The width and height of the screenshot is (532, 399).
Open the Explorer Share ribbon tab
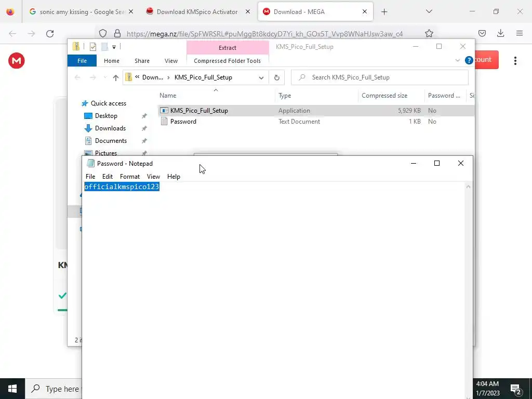tap(142, 61)
